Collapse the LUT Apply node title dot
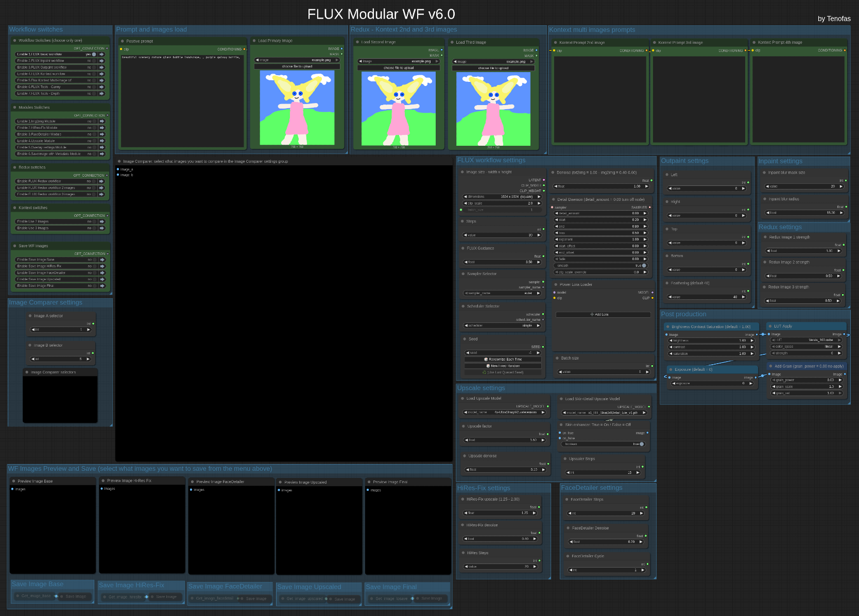 [x=770, y=326]
